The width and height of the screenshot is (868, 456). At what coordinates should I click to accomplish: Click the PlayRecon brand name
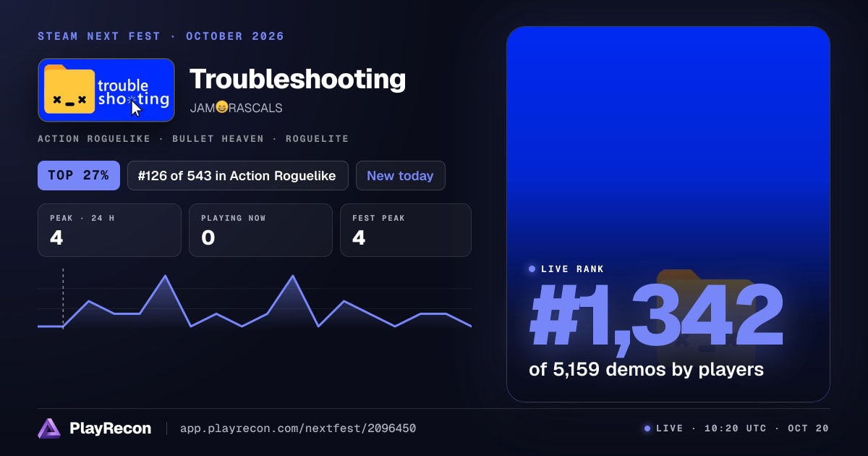point(111,428)
